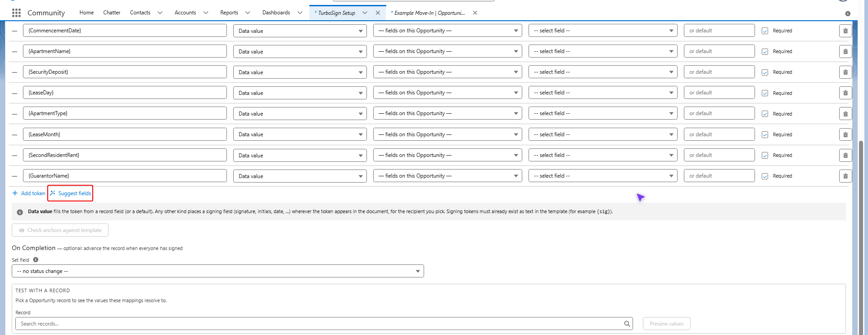Open the Chatter tab

coord(112,13)
